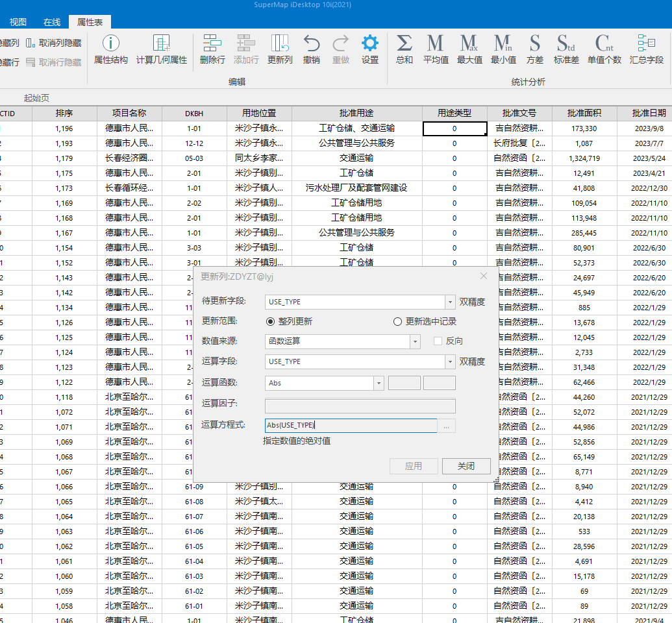Click cell 工矿仓储、交通运输

[356, 128]
